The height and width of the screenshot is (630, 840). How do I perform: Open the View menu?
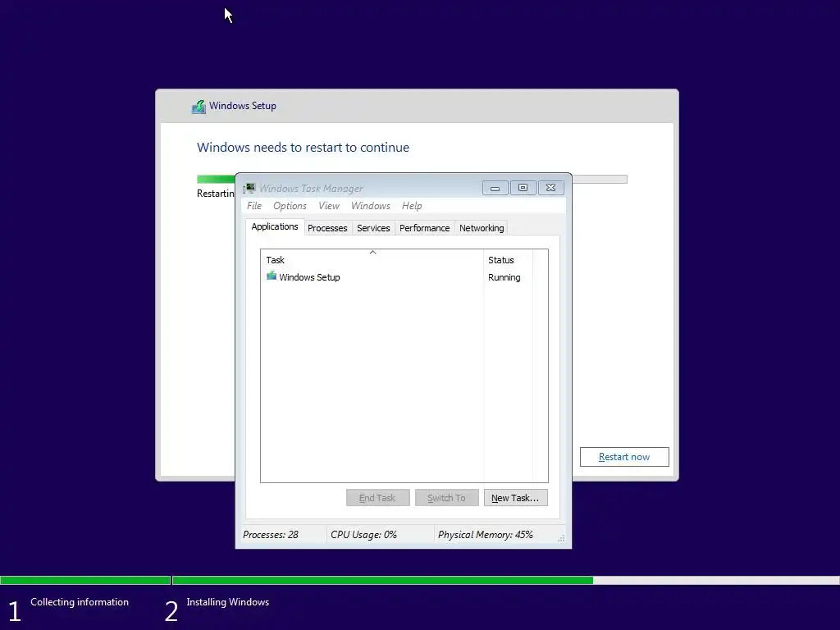pos(329,206)
